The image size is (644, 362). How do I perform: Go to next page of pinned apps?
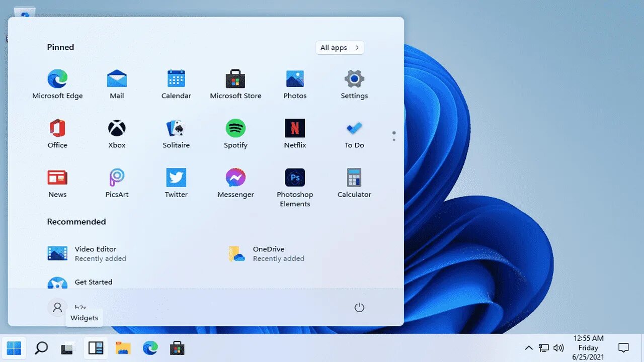tap(394, 139)
